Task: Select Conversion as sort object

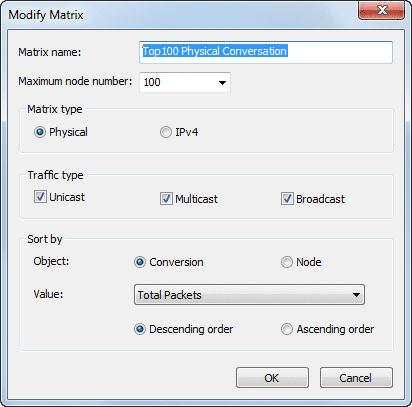Action: click(x=140, y=262)
